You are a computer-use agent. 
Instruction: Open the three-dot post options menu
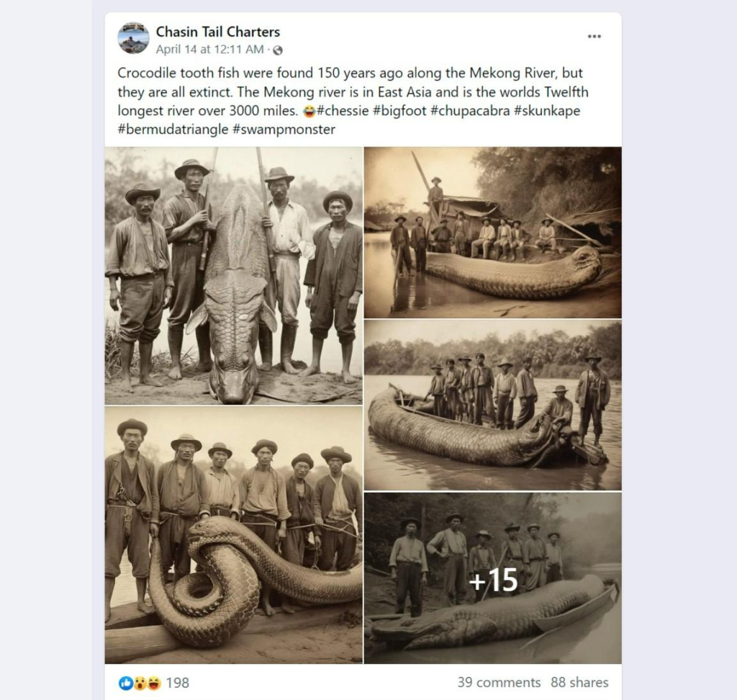click(x=594, y=36)
